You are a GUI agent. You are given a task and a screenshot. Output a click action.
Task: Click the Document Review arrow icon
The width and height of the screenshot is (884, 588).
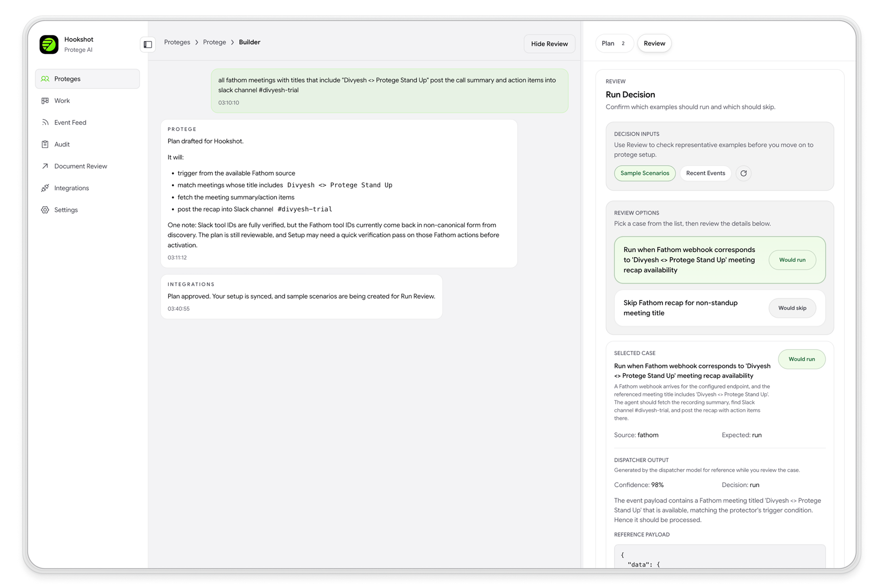point(45,166)
